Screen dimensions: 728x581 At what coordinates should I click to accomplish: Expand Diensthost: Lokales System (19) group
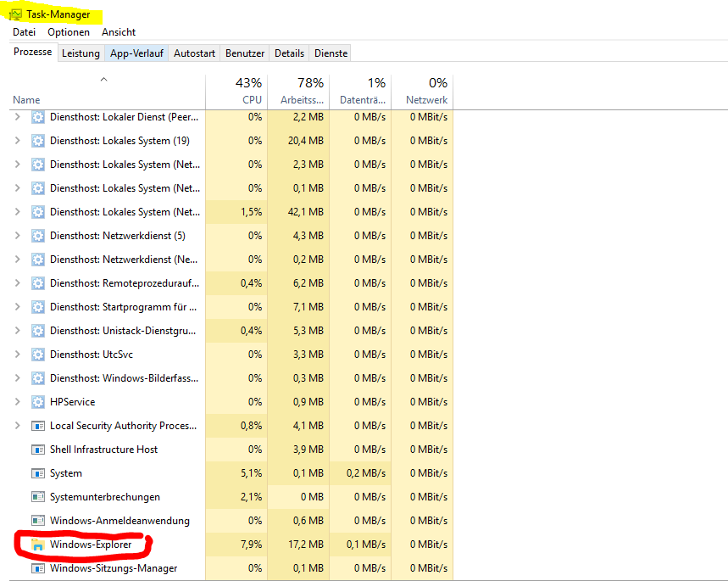tap(17, 140)
